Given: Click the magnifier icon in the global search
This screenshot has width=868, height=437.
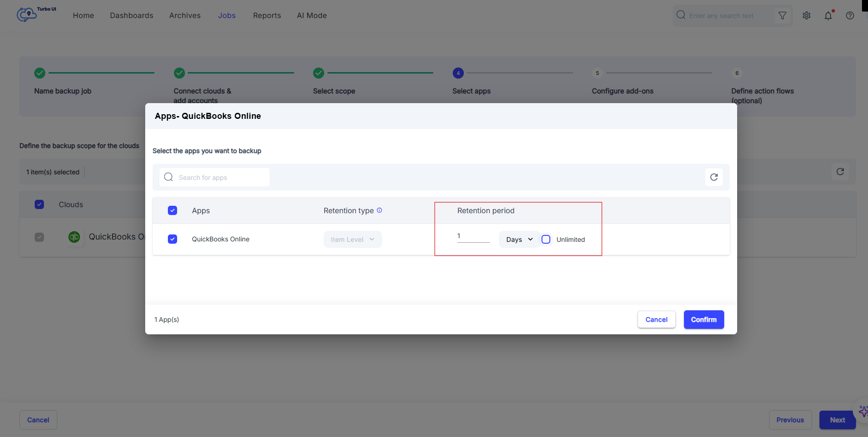Looking at the screenshot, I should pyautogui.click(x=681, y=15).
